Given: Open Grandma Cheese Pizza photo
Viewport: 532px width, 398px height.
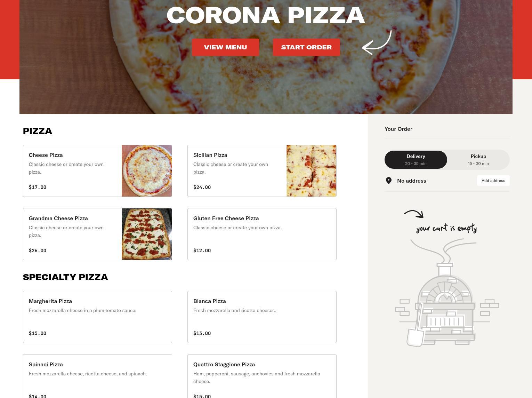Looking at the screenshot, I should pos(147,234).
